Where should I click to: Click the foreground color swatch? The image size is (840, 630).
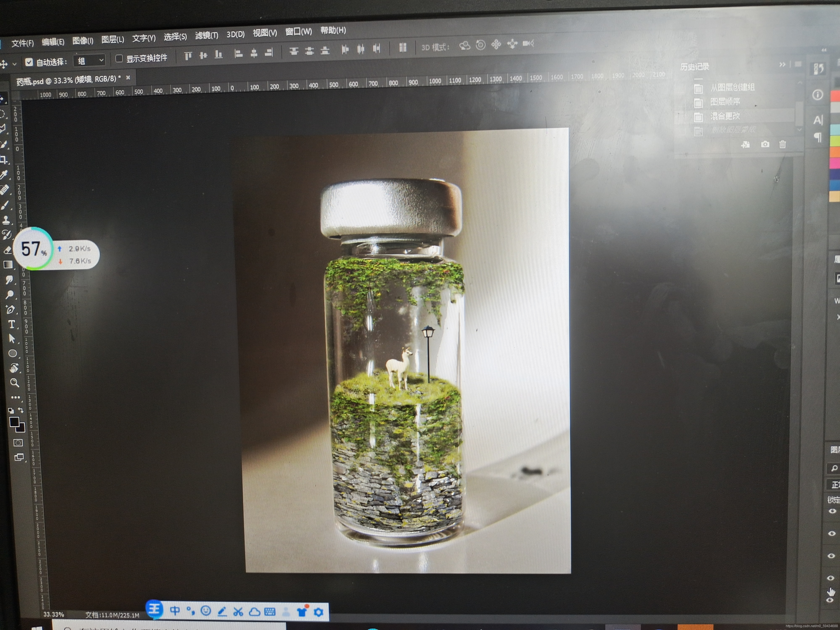[14, 422]
